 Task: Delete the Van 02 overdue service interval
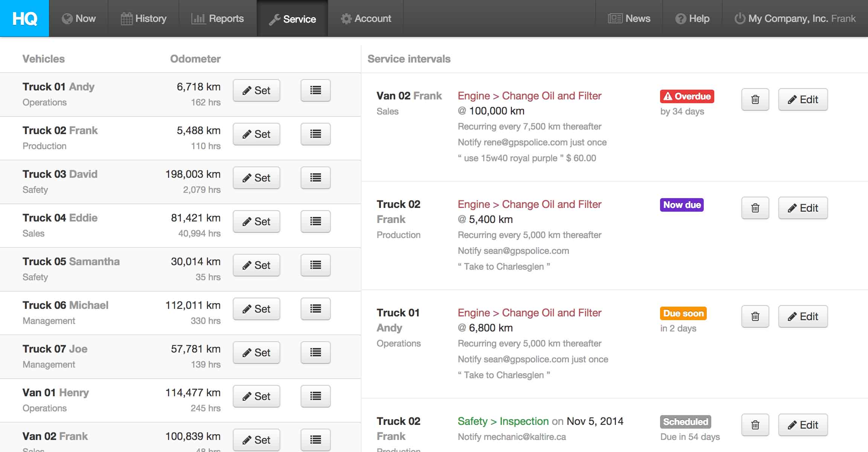click(755, 99)
